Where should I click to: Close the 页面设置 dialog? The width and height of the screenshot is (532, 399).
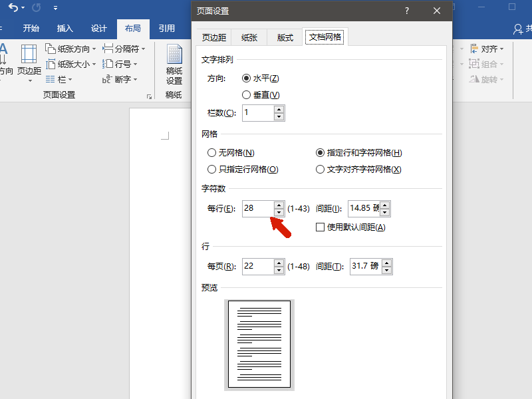pyautogui.click(x=437, y=11)
